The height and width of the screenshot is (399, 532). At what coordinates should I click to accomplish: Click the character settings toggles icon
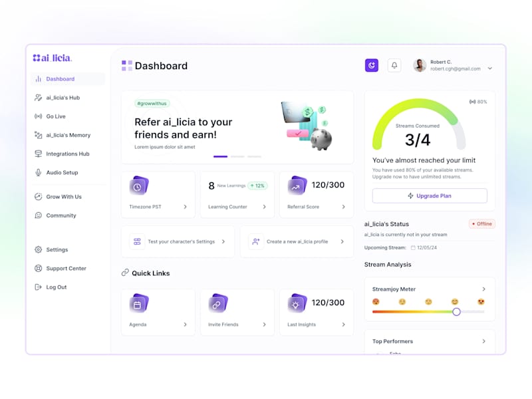[x=137, y=241]
